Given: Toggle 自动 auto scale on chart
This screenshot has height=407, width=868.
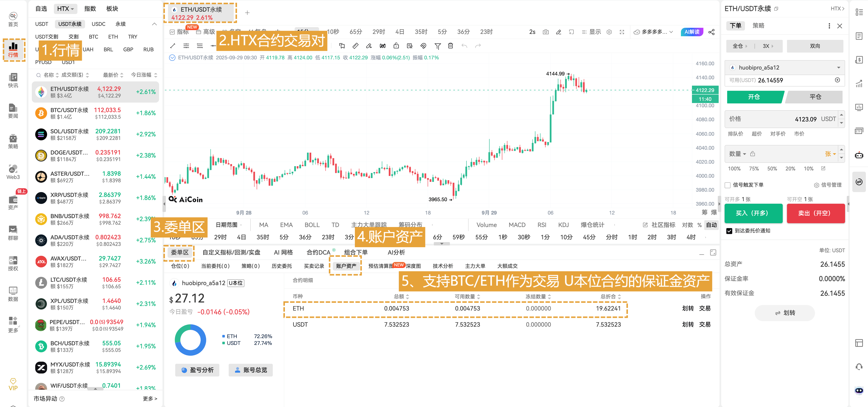Looking at the screenshot, I should pyautogui.click(x=711, y=225).
